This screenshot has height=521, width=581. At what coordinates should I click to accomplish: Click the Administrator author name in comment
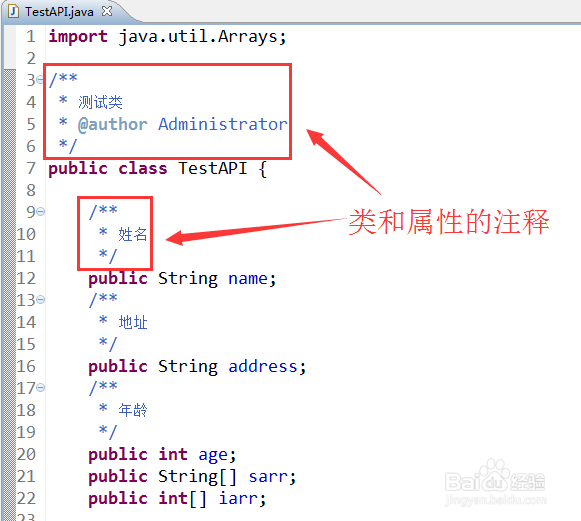pos(223,124)
